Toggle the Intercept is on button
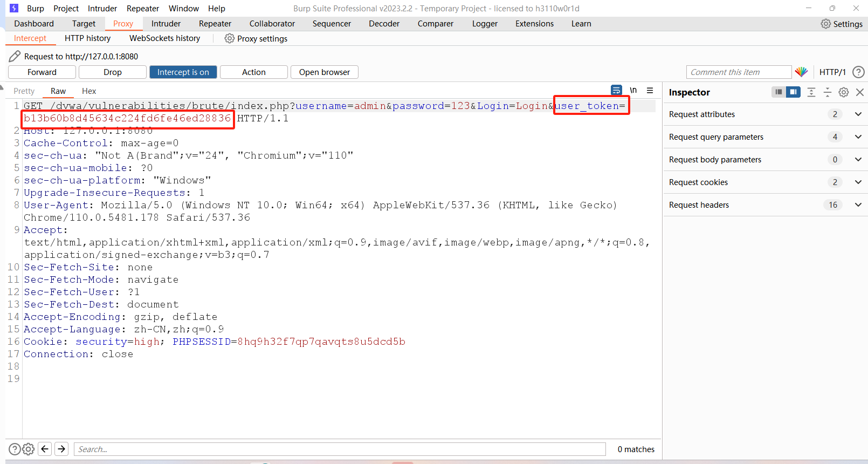 (183, 72)
